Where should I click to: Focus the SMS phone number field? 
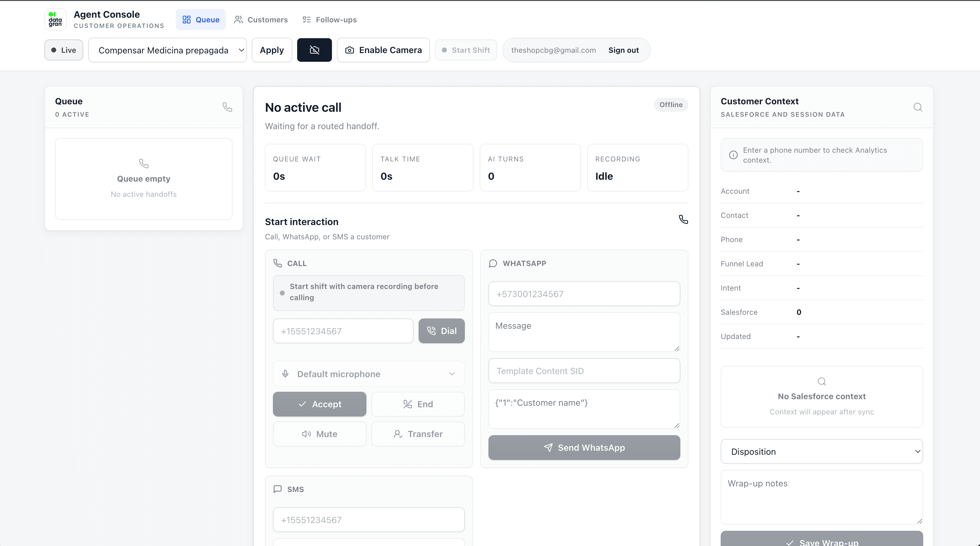[x=369, y=519]
